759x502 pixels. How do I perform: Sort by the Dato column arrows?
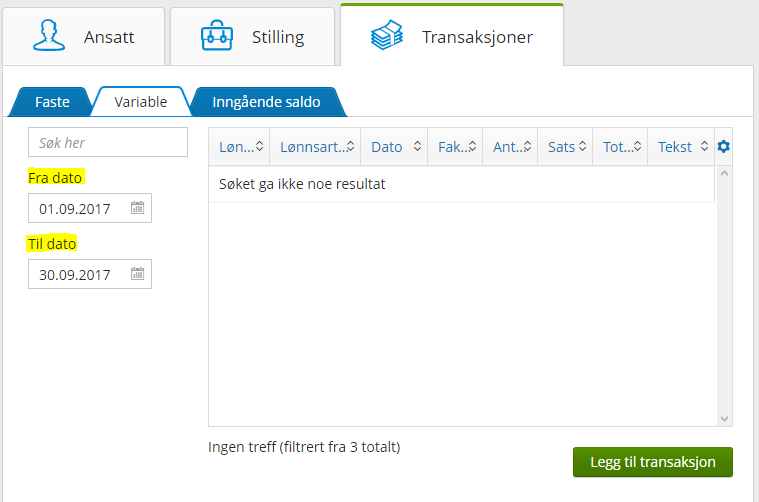[415, 147]
